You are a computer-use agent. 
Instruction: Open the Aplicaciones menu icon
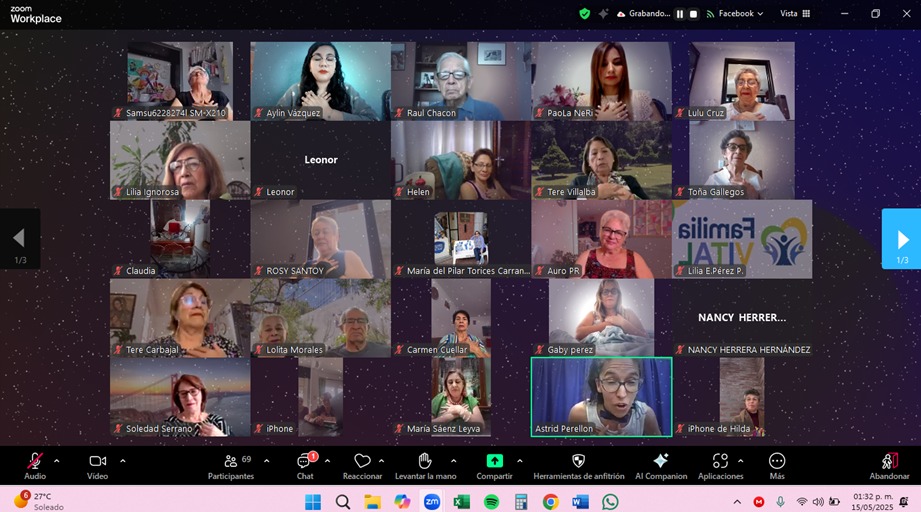tap(720, 461)
